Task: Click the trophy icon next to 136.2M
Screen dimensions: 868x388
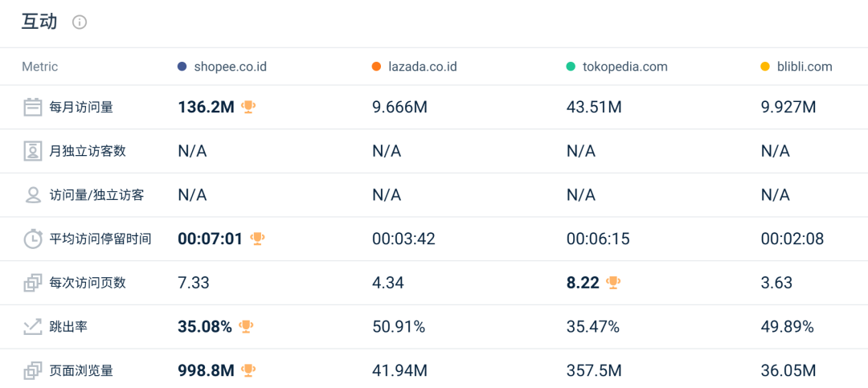Action: coord(248,107)
